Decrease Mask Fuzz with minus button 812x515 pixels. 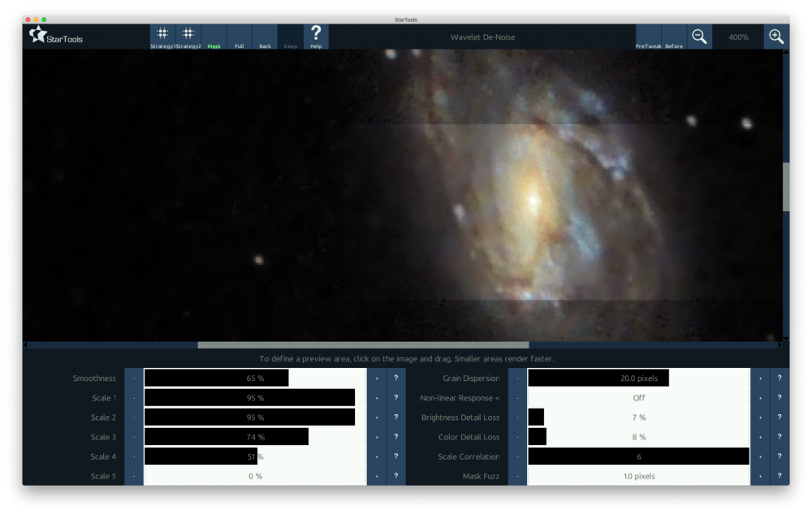click(517, 476)
